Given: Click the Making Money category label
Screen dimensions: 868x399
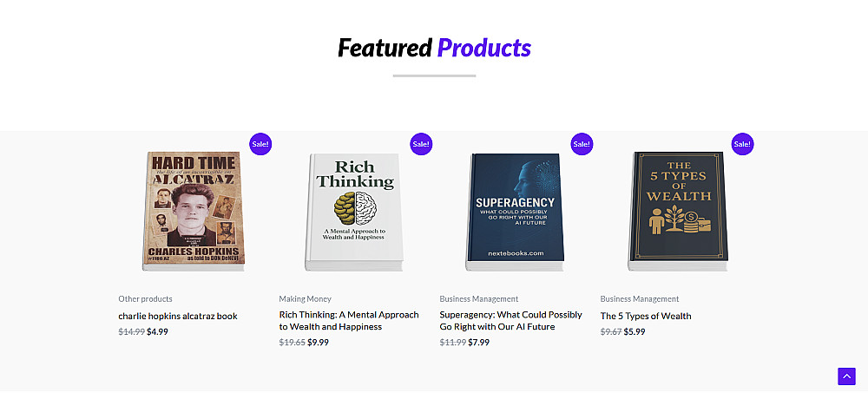Looking at the screenshot, I should click(305, 299).
